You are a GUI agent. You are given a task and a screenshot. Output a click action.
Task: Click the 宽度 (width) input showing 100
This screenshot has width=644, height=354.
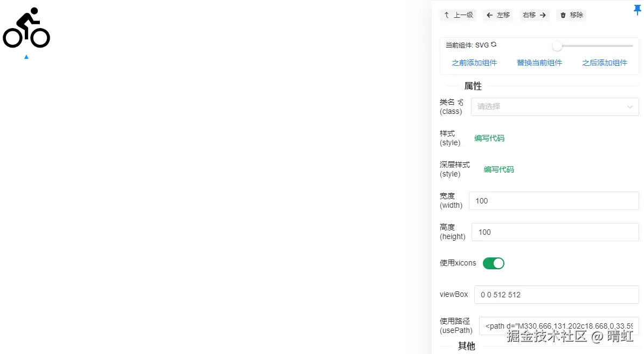pos(555,200)
